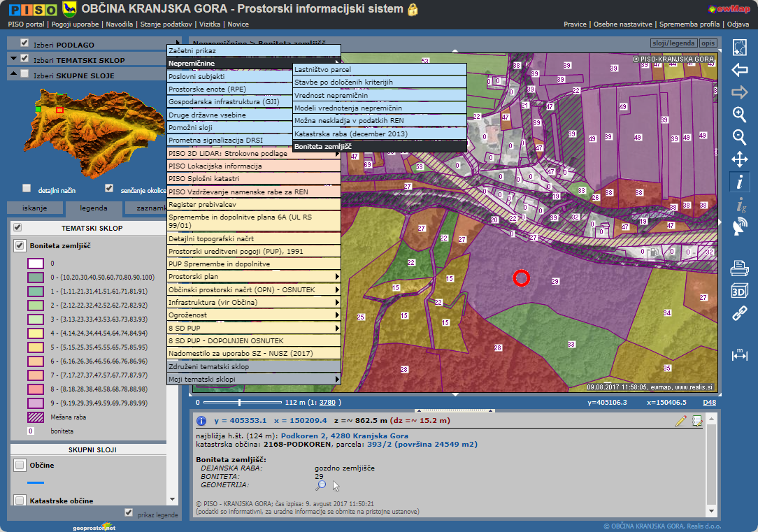The height and width of the screenshot is (532, 758).
Task: Collapse Izberi TEMATSKI SKLOP dropdown arrow
Action: pos(13,59)
